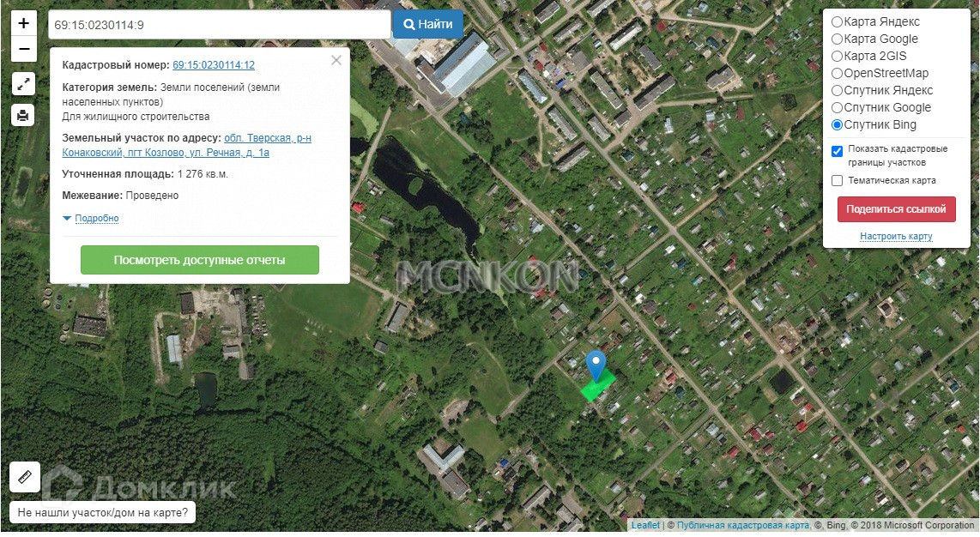Toggle fullscreen map view icon
This screenshot has width=980, height=537.
pos(23,84)
